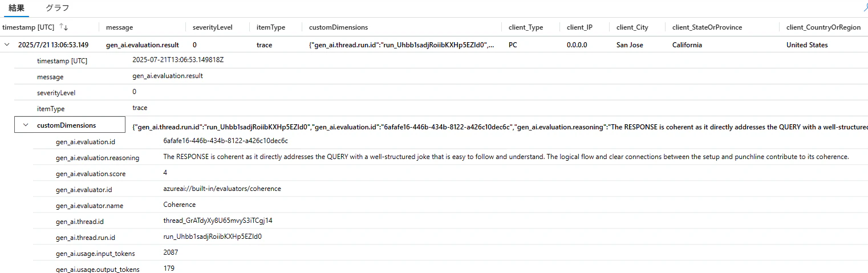Select the customDimensions tree label
The height and width of the screenshot is (273, 868).
pos(66,125)
